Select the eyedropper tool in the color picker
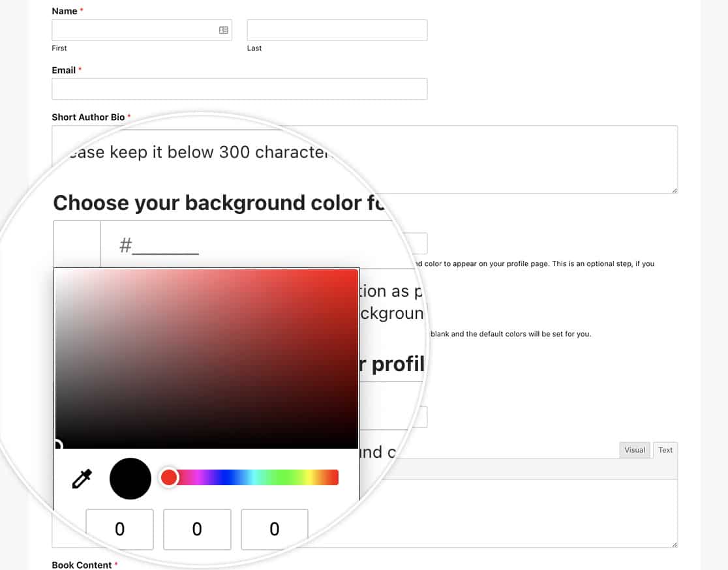728x570 pixels. (x=81, y=477)
